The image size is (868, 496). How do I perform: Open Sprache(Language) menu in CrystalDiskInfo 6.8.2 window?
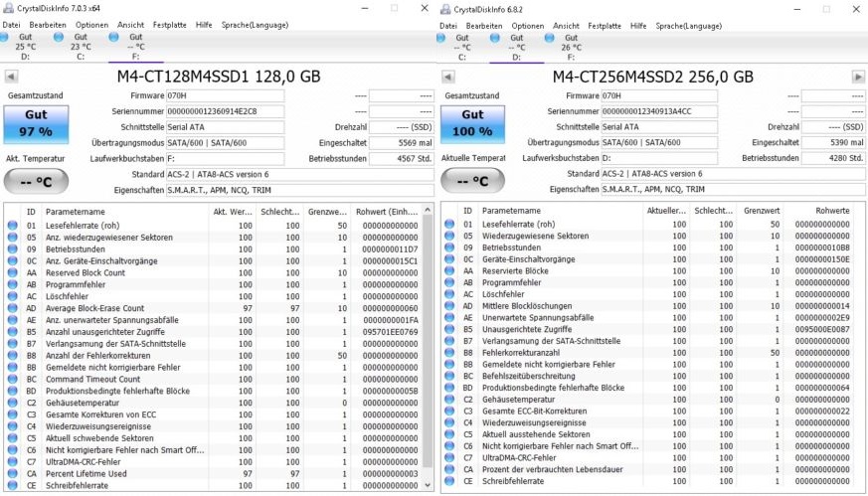tap(689, 26)
